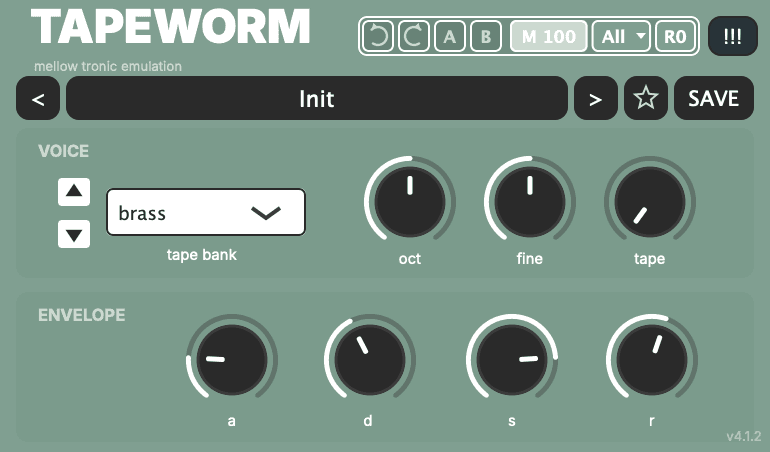This screenshot has width=770, height=452.
Task: Click the fine tuning knob
Action: click(x=530, y=201)
